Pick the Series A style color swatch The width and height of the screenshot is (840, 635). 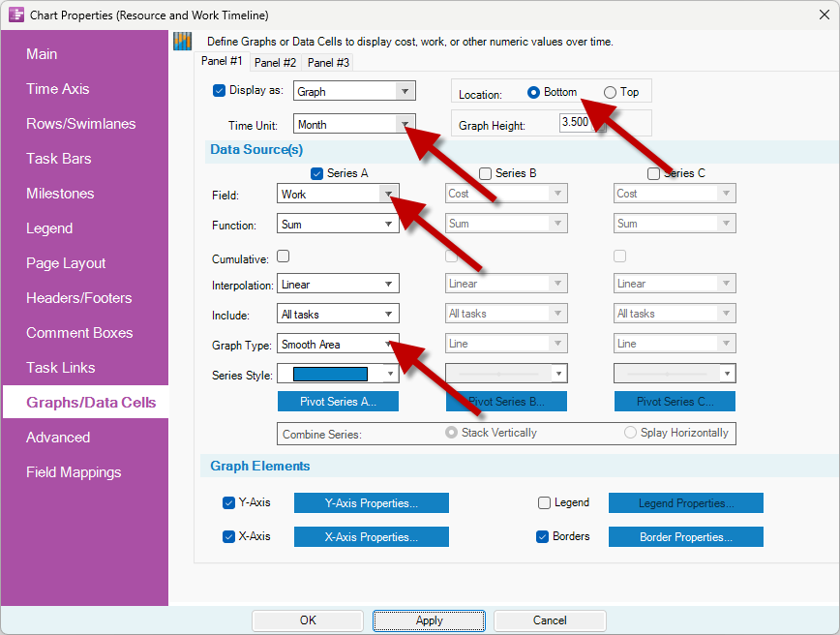pyautogui.click(x=330, y=375)
